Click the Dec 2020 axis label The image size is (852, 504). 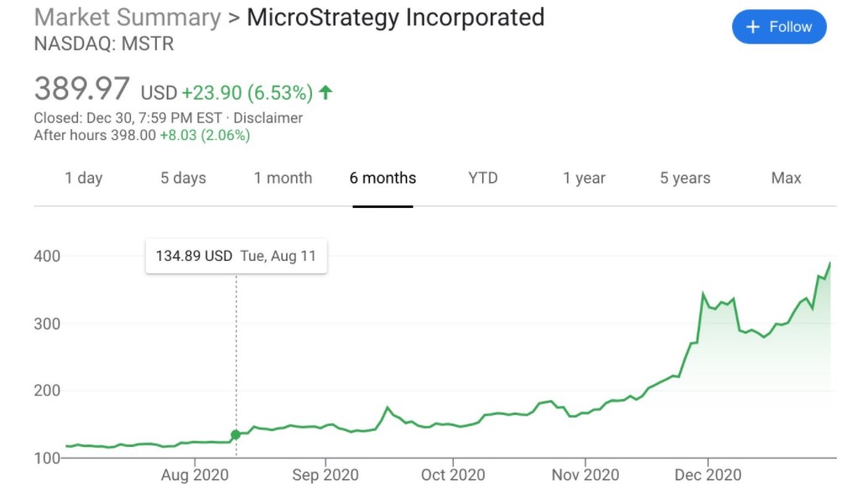[x=708, y=475]
